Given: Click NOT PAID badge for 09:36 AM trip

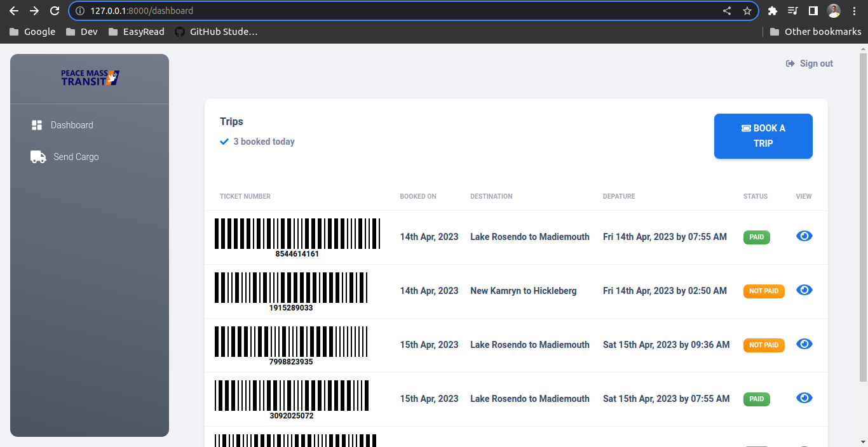Looking at the screenshot, I should [764, 345].
